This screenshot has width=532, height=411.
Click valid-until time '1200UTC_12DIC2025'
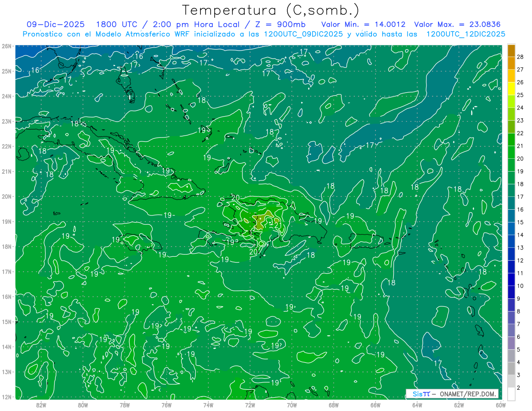(x=466, y=34)
